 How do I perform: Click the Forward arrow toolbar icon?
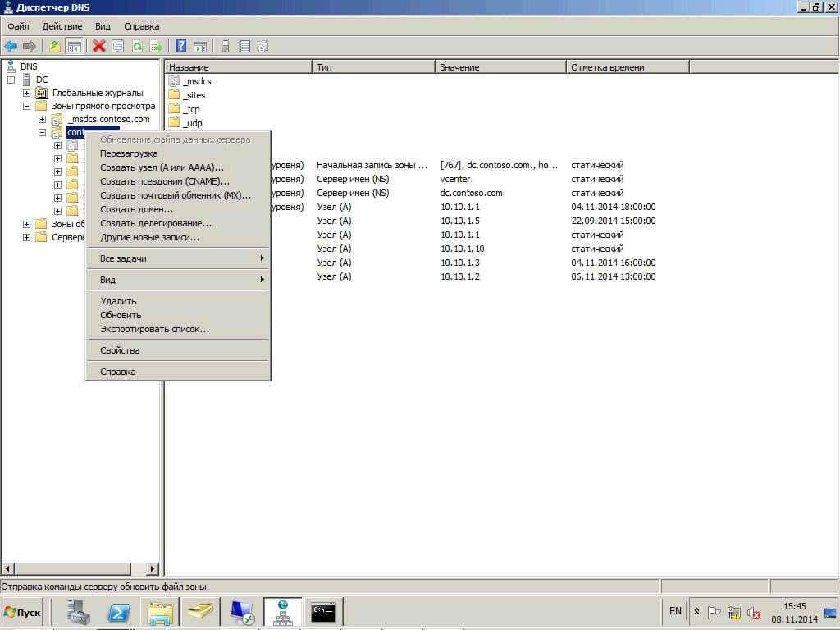point(30,47)
